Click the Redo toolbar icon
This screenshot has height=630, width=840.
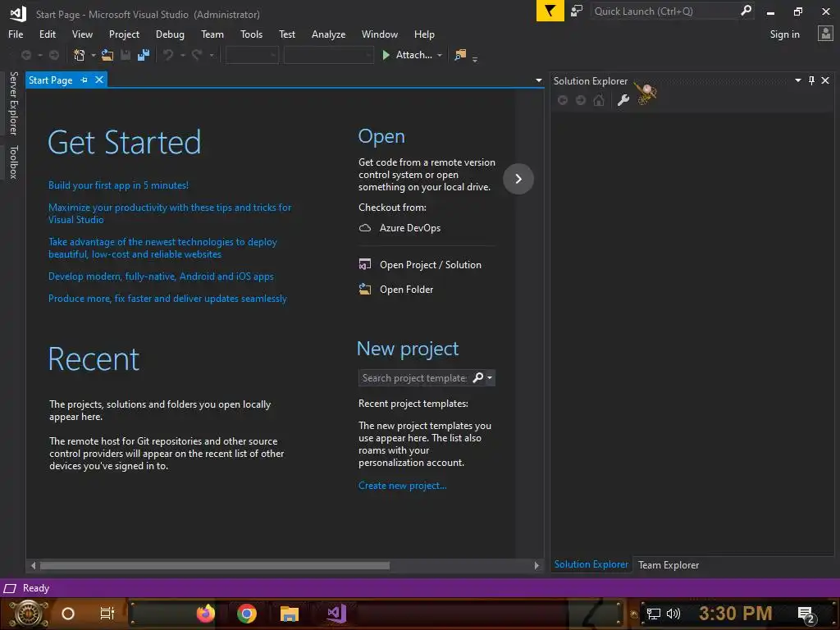[197, 55]
